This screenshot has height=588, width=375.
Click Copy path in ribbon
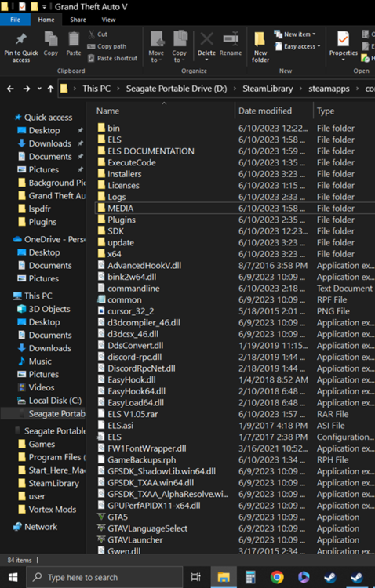click(x=107, y=46)
